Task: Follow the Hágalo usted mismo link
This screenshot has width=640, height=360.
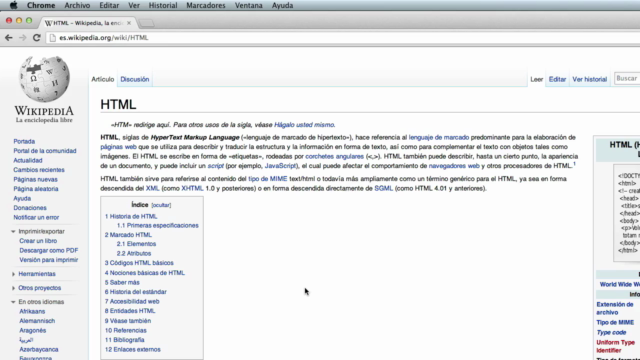Action: 304,125
